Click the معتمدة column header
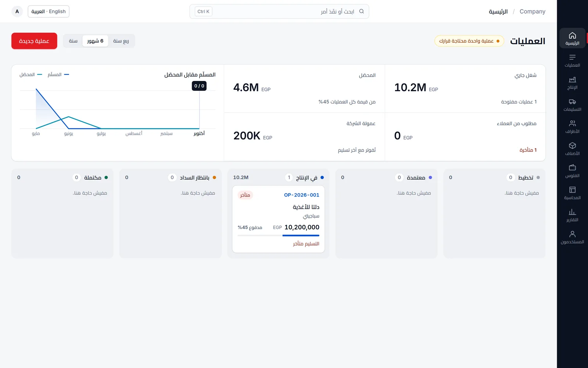 click(386, 177)
